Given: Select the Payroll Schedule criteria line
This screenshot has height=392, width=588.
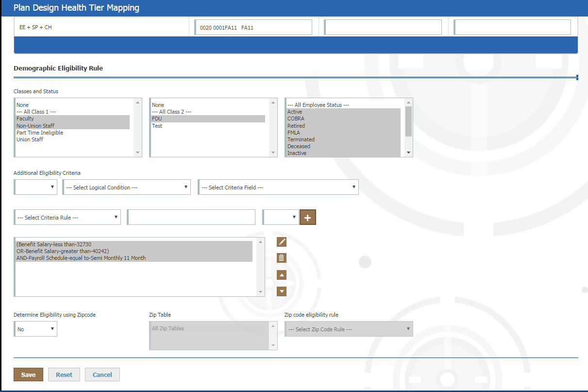Looking at the screenshot, I should 81,258.
